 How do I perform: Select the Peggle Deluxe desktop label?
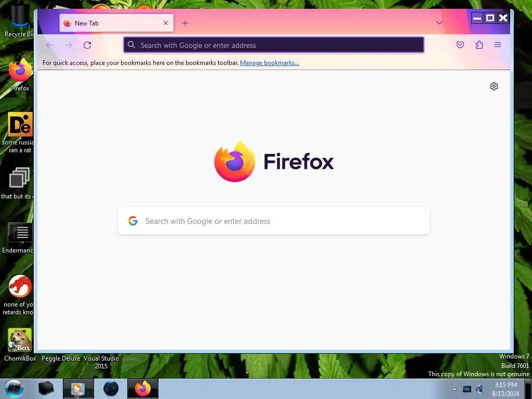click(x=61, y=358)
